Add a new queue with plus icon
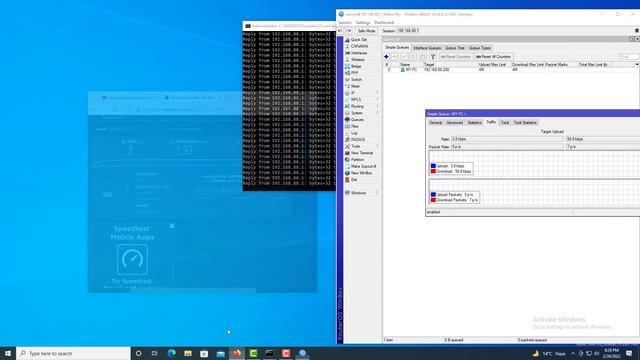 pos(386,57)
